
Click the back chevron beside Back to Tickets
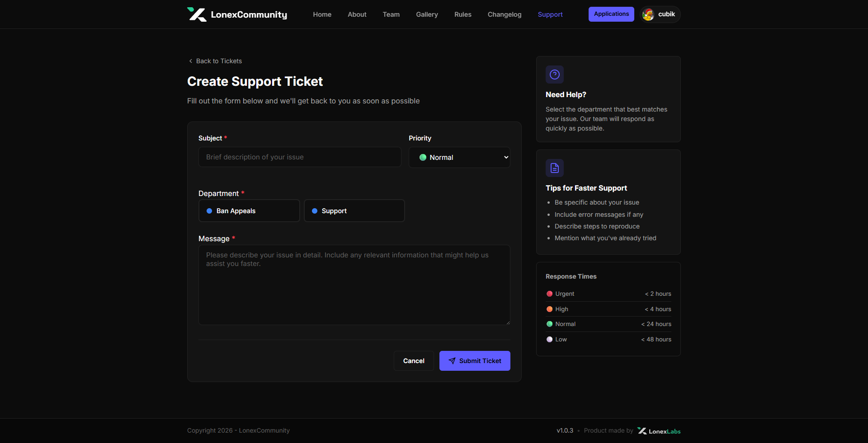[190, 61]
